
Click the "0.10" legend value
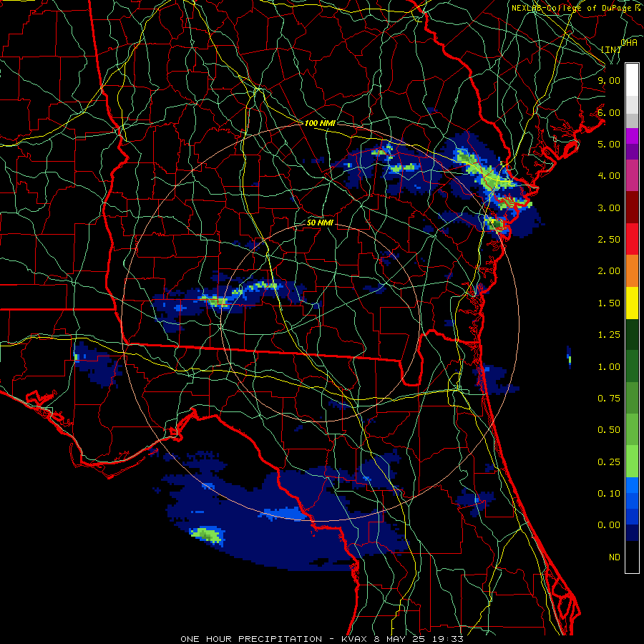(609, 494)
